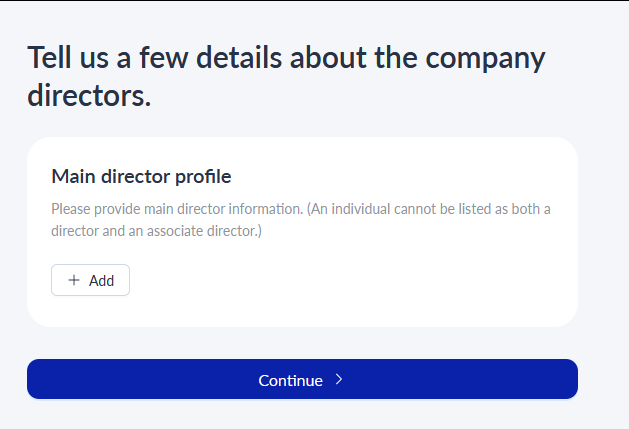Select the "Add" text label

click(x=101, y=281)
